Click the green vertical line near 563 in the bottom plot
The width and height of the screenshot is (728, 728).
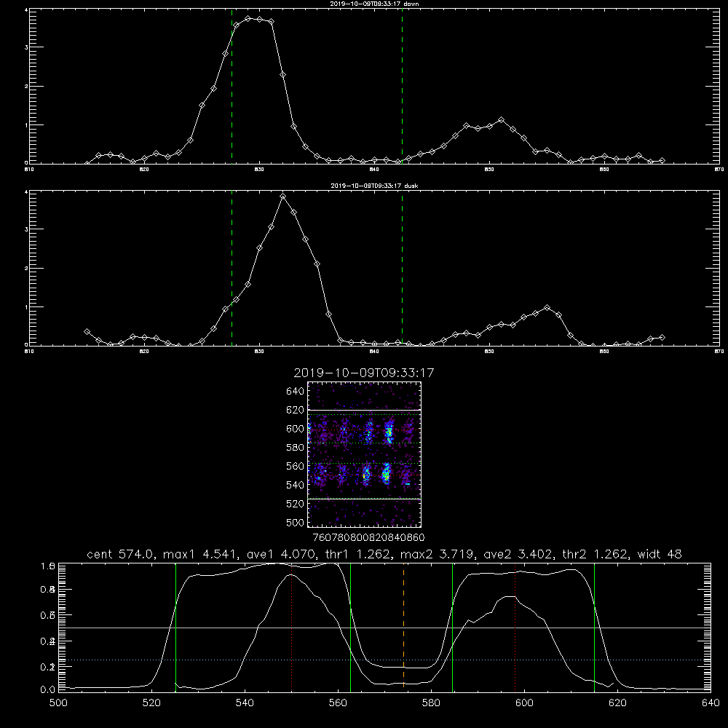(351, 627)
